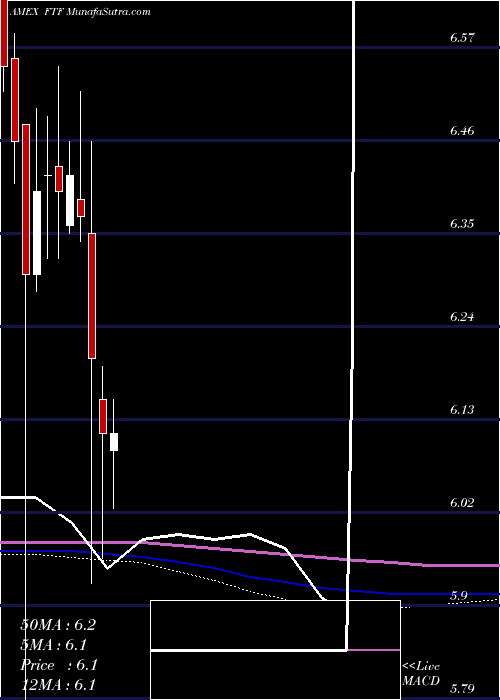The image size is (500, 700).
Task: Click the 50MA : 6.2 readout
Action: point(58,625)
